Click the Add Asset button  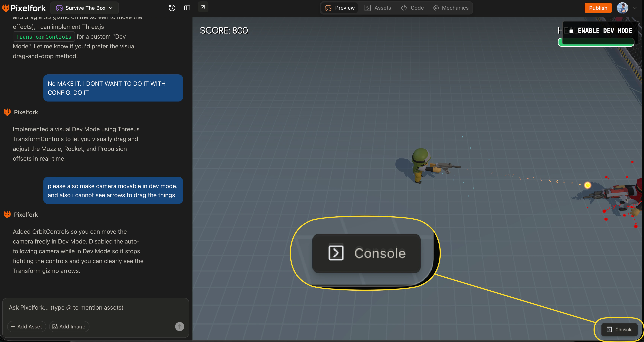coord(27,326)
